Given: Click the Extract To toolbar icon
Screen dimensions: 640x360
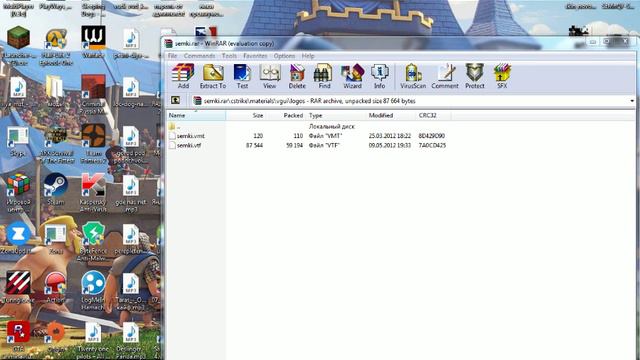Looking at the screenshot, I should pos(213,76).
